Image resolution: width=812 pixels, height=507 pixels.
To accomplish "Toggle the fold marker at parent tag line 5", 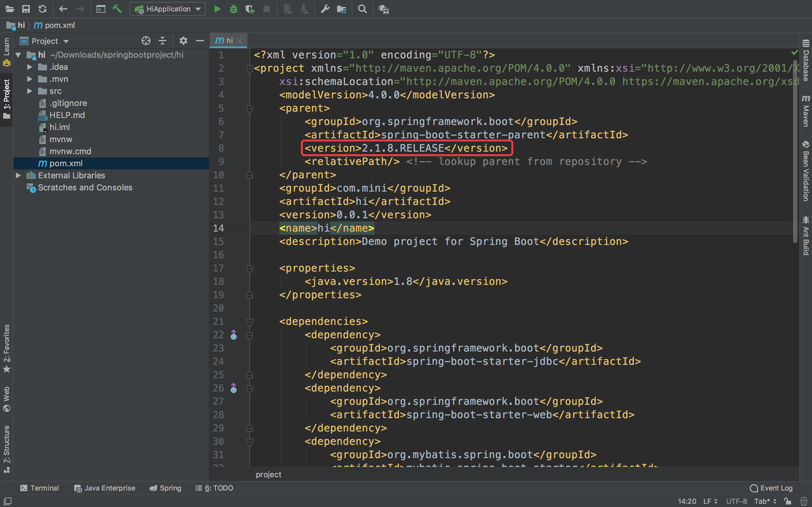I will click(250, 108).
